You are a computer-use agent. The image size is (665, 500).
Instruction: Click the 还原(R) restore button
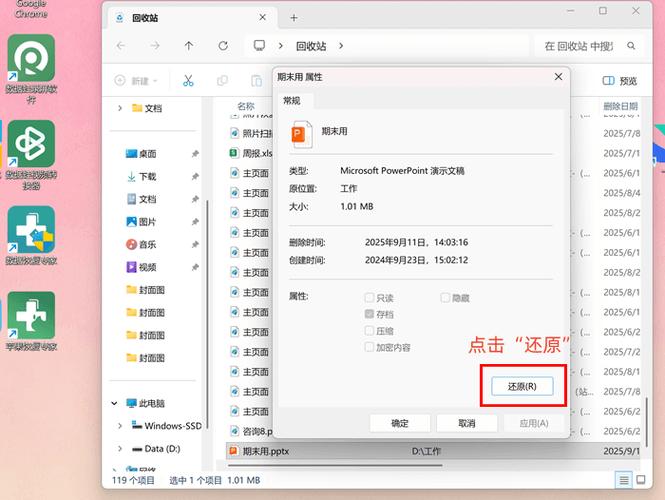click(522, 386)
